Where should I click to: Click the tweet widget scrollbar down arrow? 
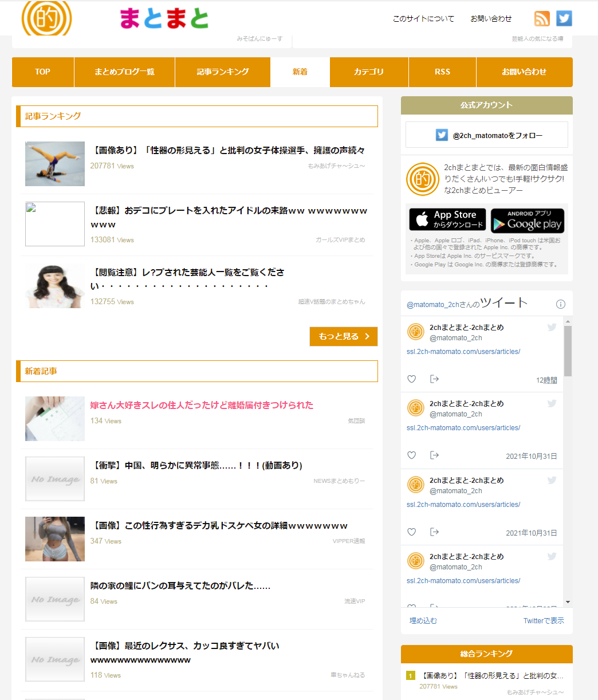pyautogui.click(x=568, y=602)
